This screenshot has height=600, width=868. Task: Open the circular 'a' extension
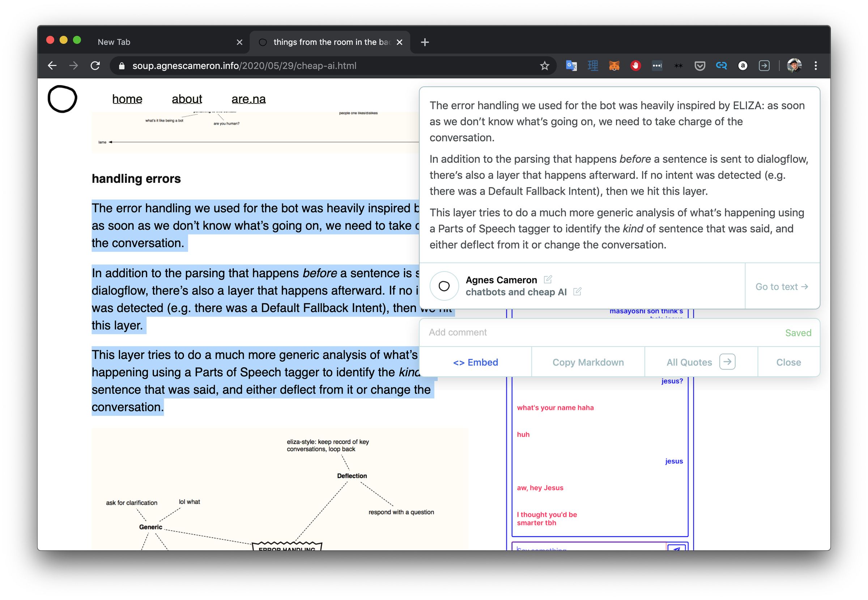coord(743,66)
